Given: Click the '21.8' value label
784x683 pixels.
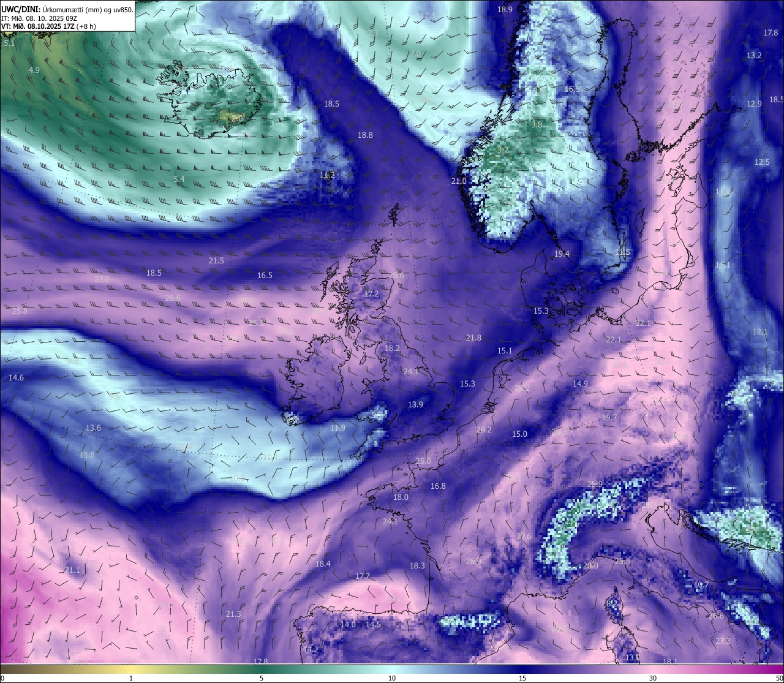Looking at the screenshot, I should (473, 338).
